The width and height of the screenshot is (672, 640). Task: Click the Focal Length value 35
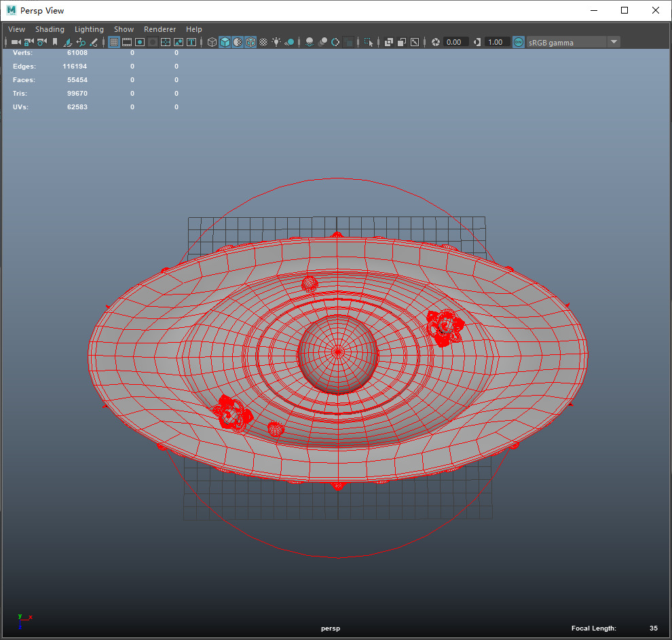pos(654,628)
